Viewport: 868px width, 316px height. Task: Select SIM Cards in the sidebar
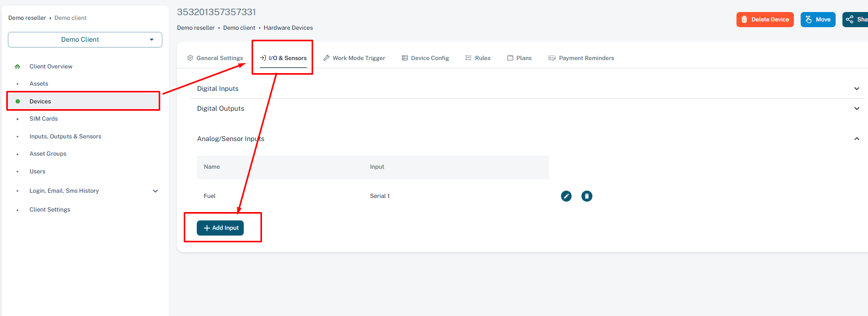[43, 119]
